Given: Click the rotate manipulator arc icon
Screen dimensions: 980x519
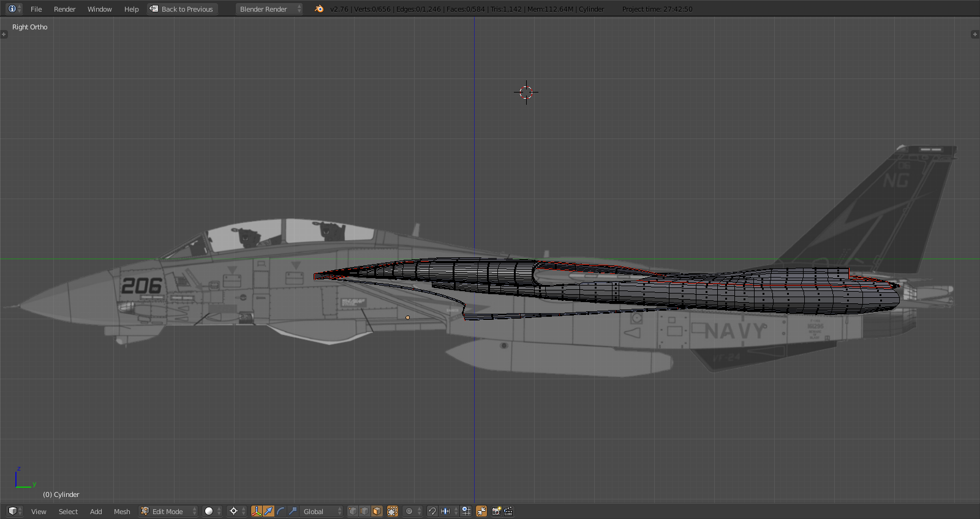Looking at the screenshot, I should [x=281, y=511].
